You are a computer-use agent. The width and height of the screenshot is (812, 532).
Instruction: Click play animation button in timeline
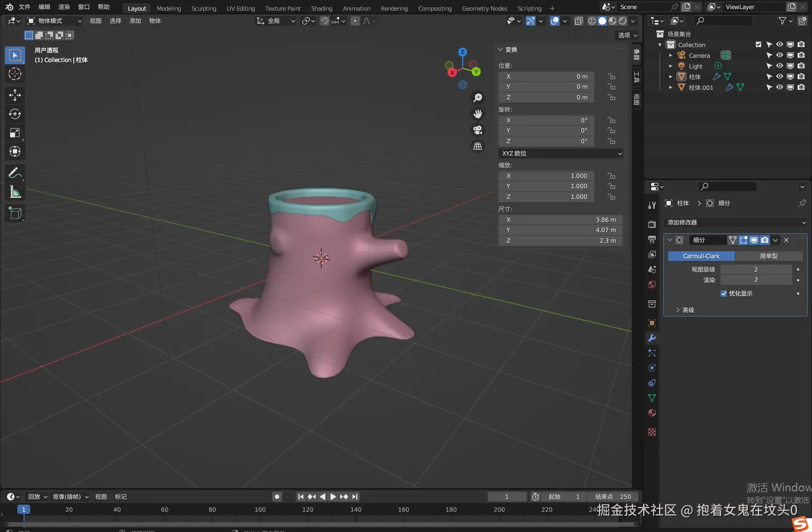333,497
